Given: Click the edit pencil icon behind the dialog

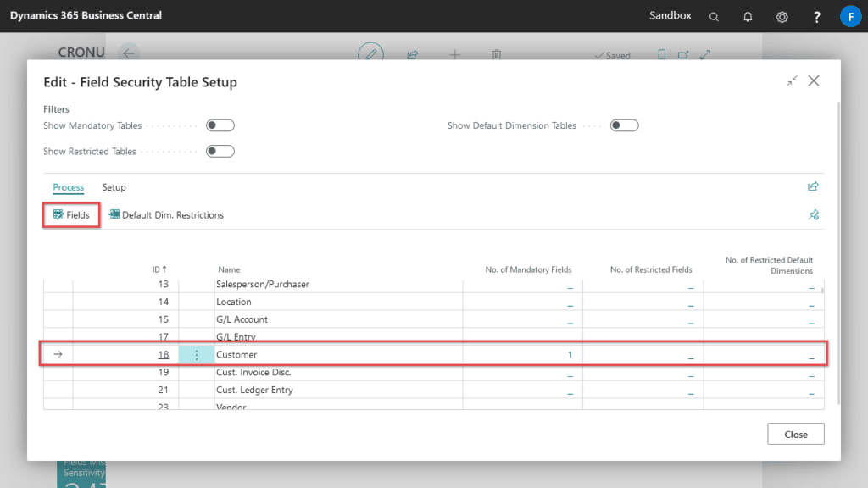Looking at the screenshot, I should pyautogui.click(x=370, y=53).
